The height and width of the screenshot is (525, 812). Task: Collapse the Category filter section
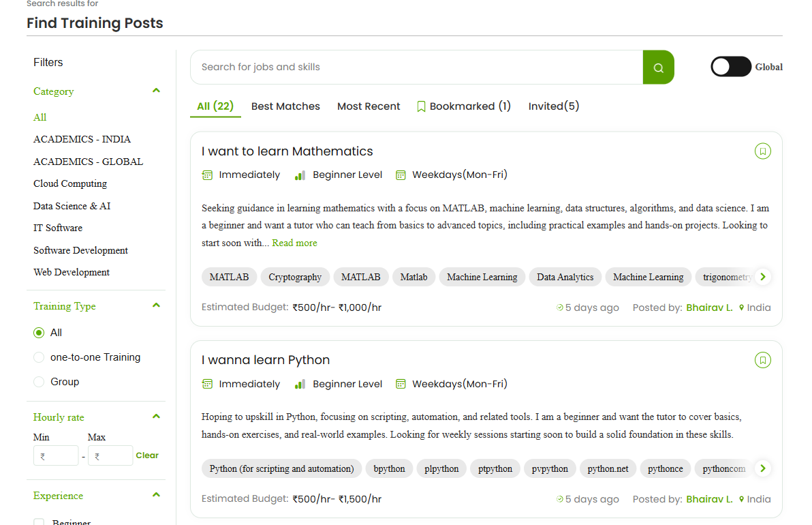point(157,91)
